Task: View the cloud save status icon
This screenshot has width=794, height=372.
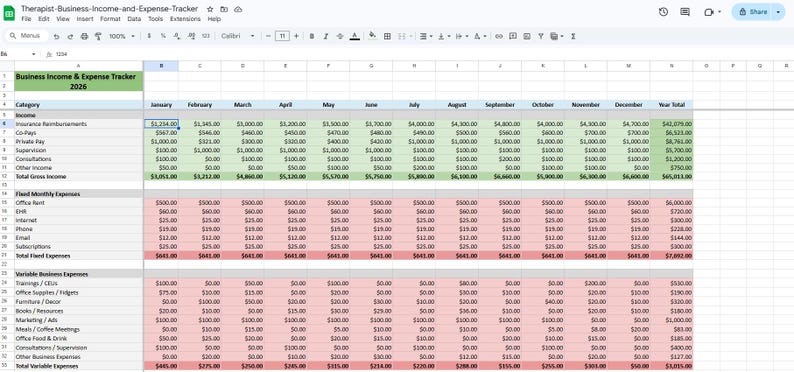Action: (238, 9)
